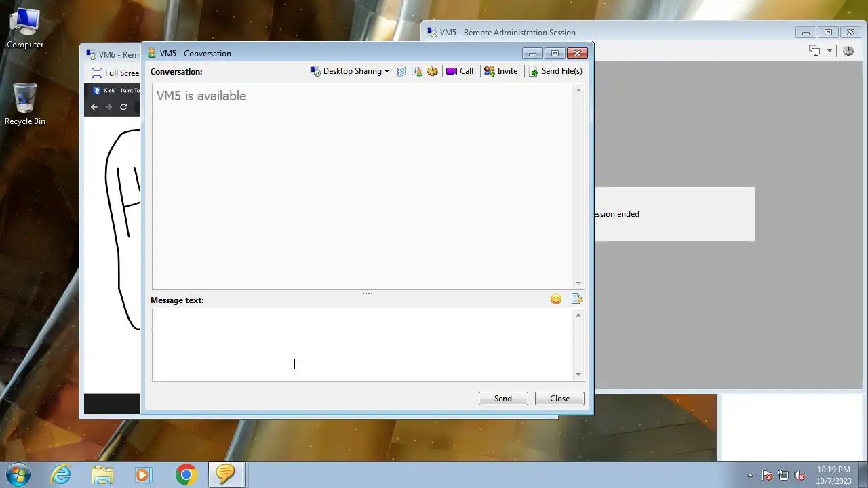Start a video Call with VM5

click(x=460, y=71)
